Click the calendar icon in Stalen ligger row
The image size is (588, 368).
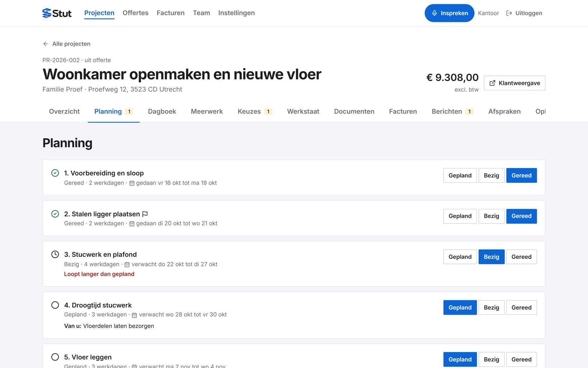click(x=132, y=224)
